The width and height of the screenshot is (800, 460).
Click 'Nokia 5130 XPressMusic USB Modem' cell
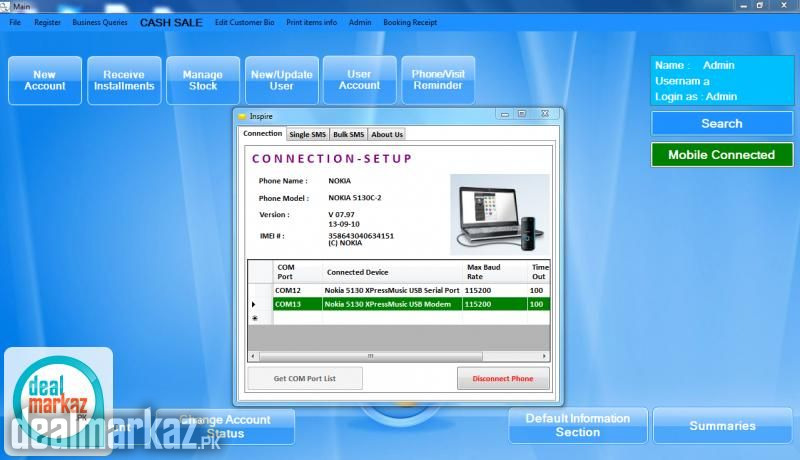pyautogui.click(x=392, y=304)
